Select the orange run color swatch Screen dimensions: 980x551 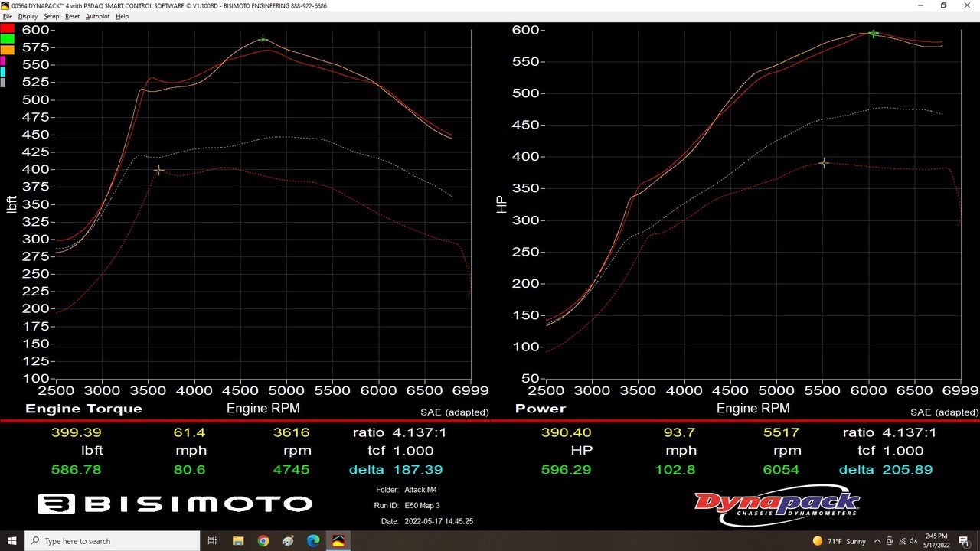tap(7, 50)
